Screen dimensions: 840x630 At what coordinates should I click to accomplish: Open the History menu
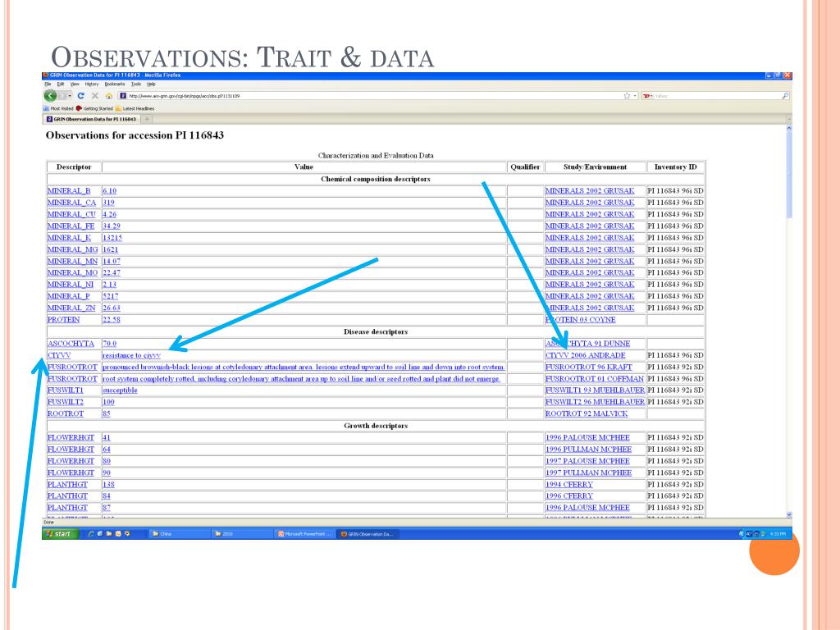(x=92, y=84)
